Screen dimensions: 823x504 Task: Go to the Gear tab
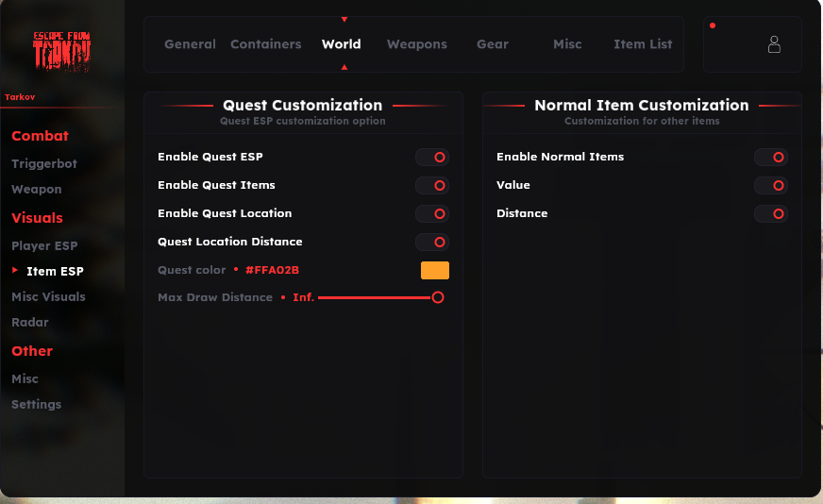(x=493, y=44)
